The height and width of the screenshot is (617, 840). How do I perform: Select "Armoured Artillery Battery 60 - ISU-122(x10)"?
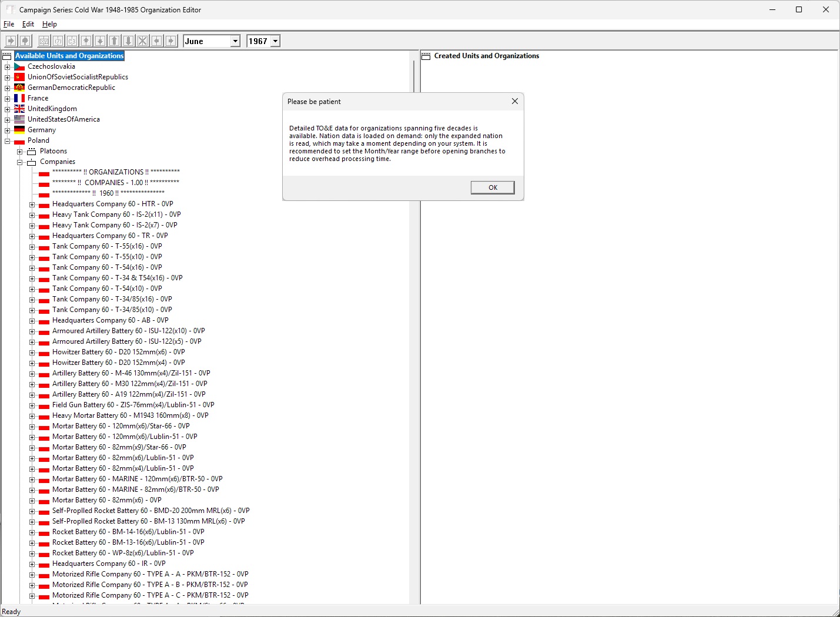(129, 331)
